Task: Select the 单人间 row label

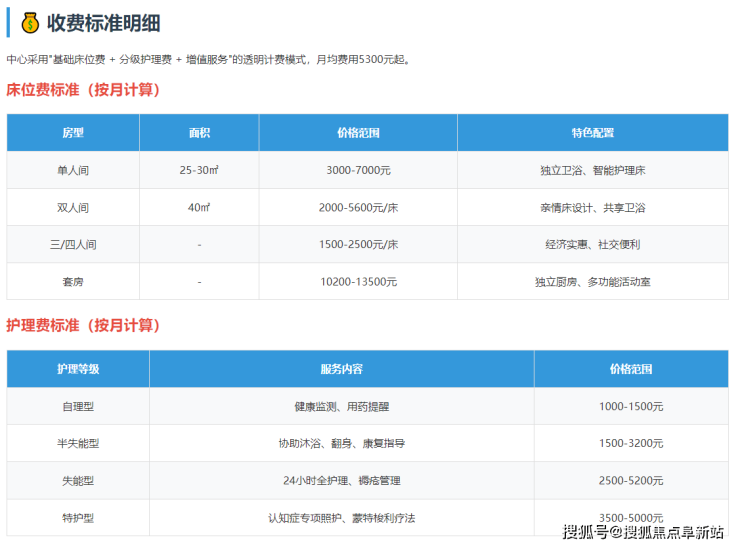Action: tap(73, 170)
